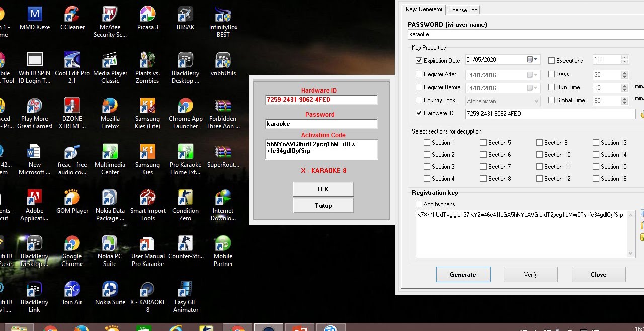Image resolution: width=644 pixels, height=331 pixels.
Task: Launch DZONE XTREME desktop icon
Action: tap(72, 113)
